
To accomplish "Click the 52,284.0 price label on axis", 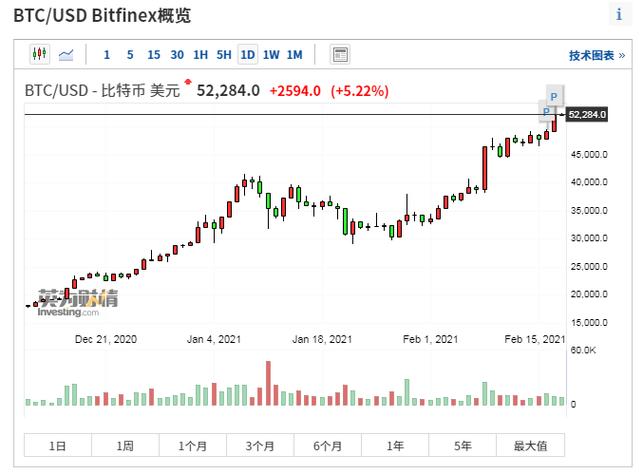I will tap(587, 114).
